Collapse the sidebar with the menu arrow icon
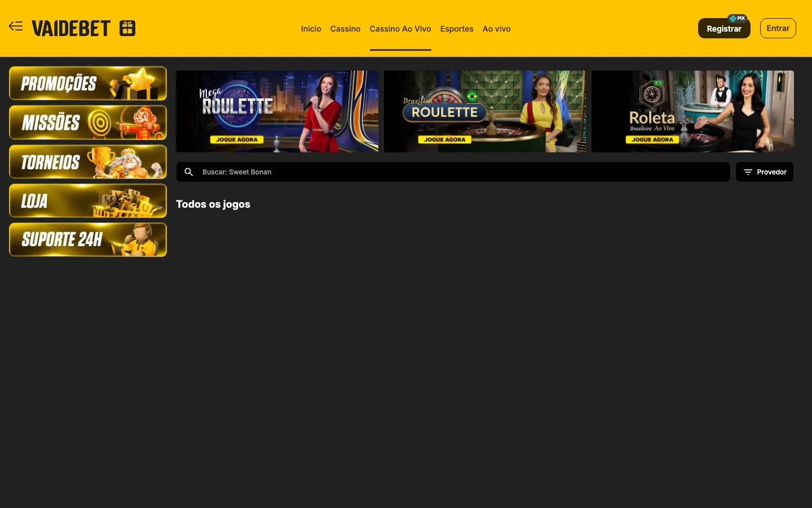 16,26
